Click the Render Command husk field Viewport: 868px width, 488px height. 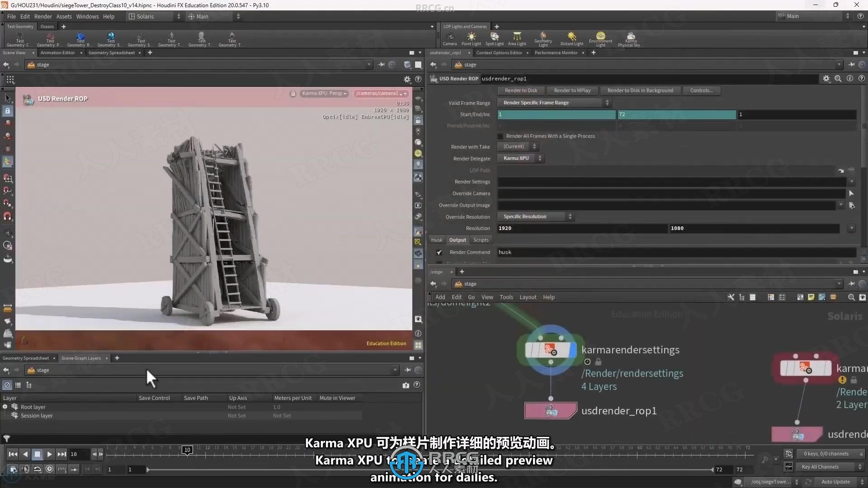click(x=677, y=252)
